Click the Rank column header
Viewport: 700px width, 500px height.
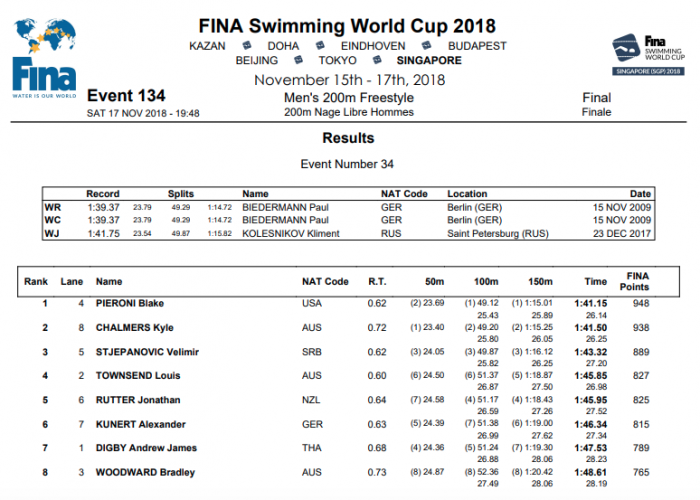click(36, 282)
